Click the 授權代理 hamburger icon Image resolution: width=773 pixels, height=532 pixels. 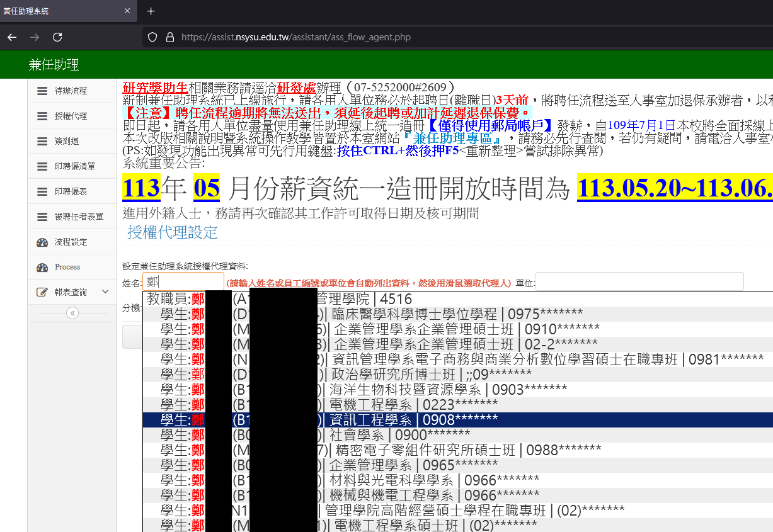[x=42, y=116]
